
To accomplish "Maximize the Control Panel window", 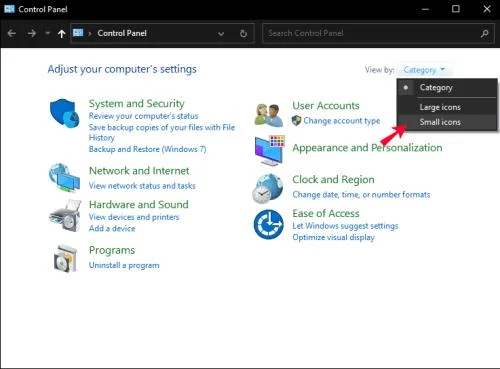I will 456,9.
